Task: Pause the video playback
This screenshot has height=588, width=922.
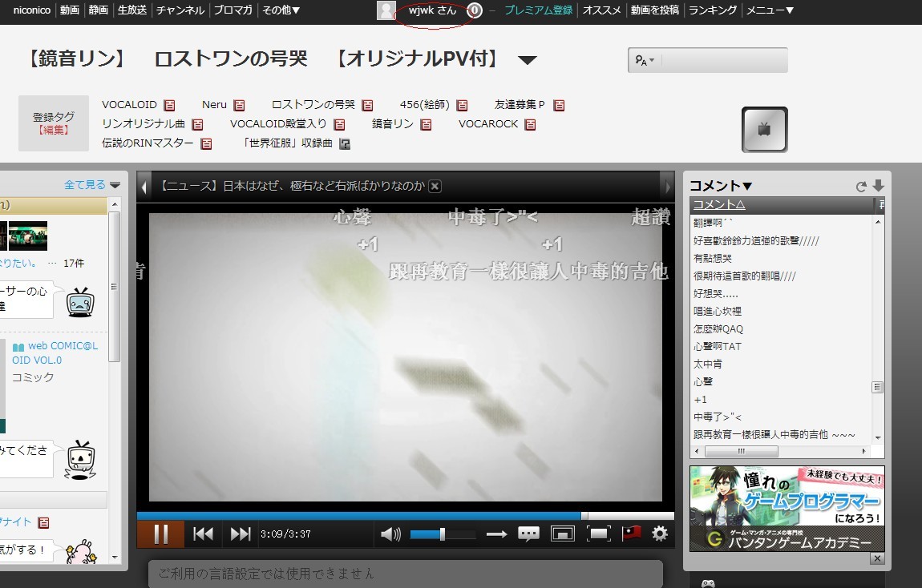Action: coord(160,534)
